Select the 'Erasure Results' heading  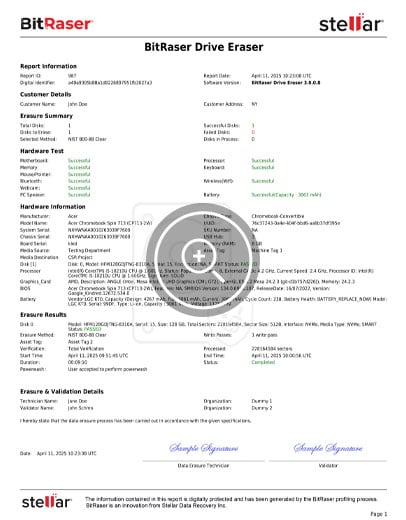coord(43,315)
